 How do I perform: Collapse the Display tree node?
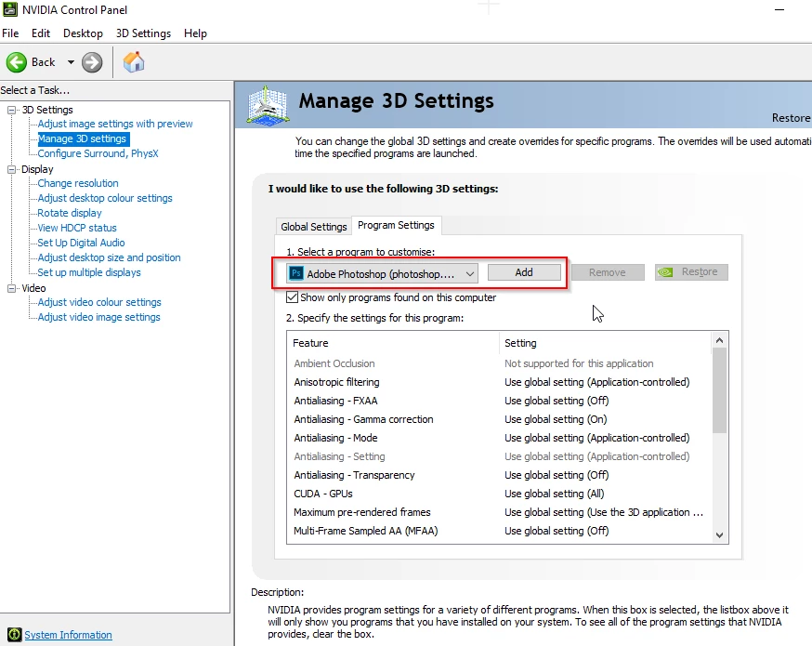point(11,169)
